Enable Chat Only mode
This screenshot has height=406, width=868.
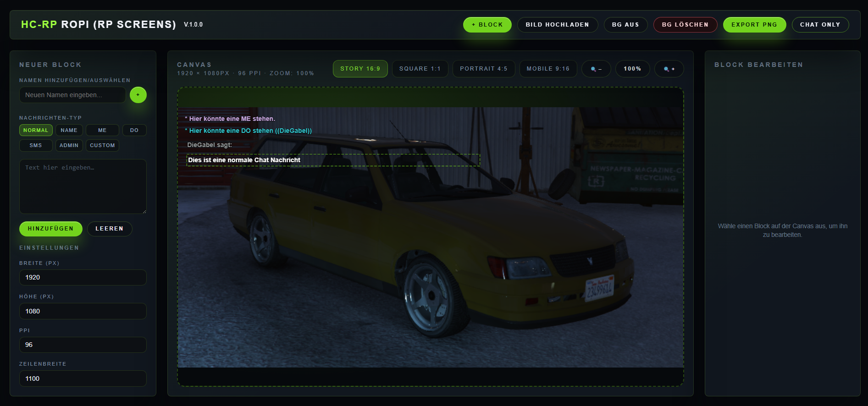[x=820, y=25]
